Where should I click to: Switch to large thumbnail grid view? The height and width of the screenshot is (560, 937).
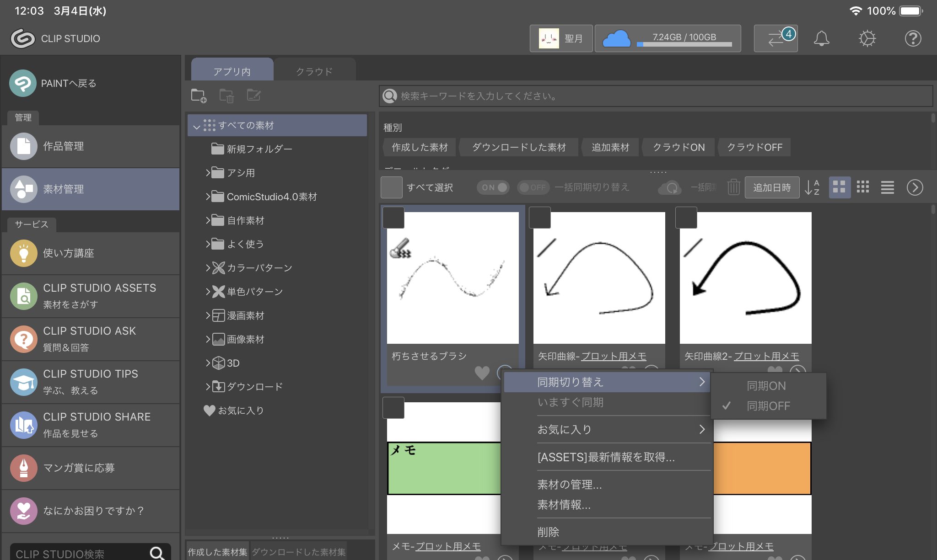coord(839,187)
